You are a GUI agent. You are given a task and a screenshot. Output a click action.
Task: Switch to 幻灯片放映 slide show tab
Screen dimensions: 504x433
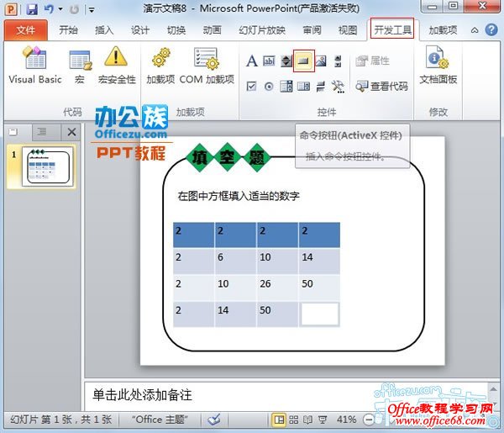(262, 30)
